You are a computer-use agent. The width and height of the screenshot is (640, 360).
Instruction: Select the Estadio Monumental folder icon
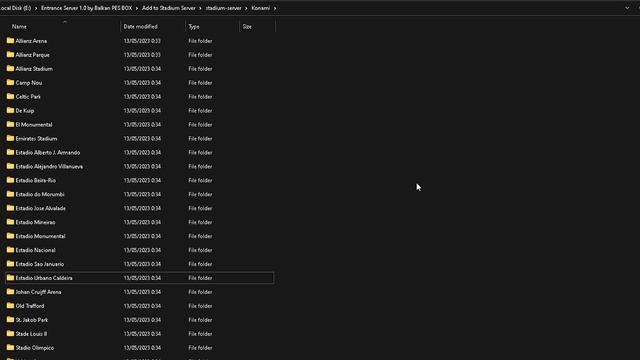pos(10,236)
